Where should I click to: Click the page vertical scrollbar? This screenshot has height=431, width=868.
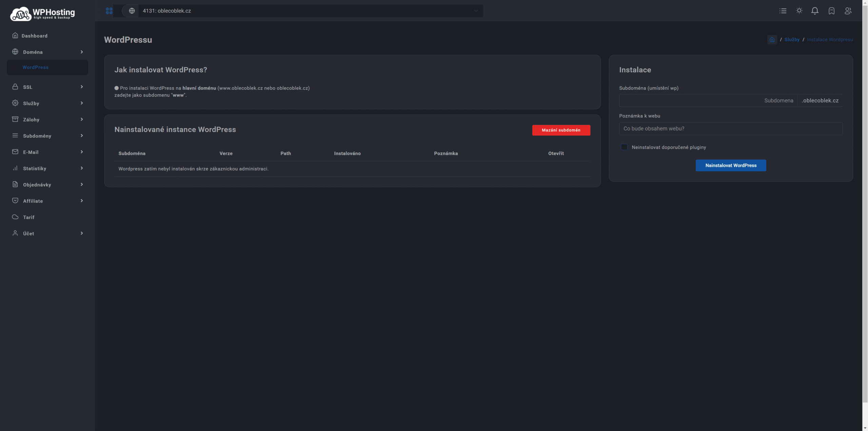(x=865, y=203)
